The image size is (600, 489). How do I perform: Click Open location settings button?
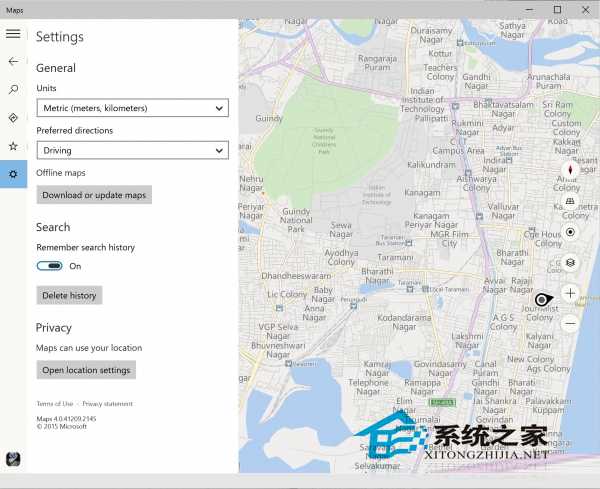coord(86,370)
